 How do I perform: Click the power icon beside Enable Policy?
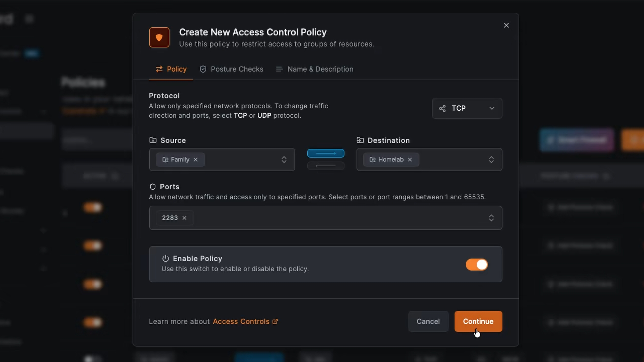pyautogui.click(x=166, y=259)
